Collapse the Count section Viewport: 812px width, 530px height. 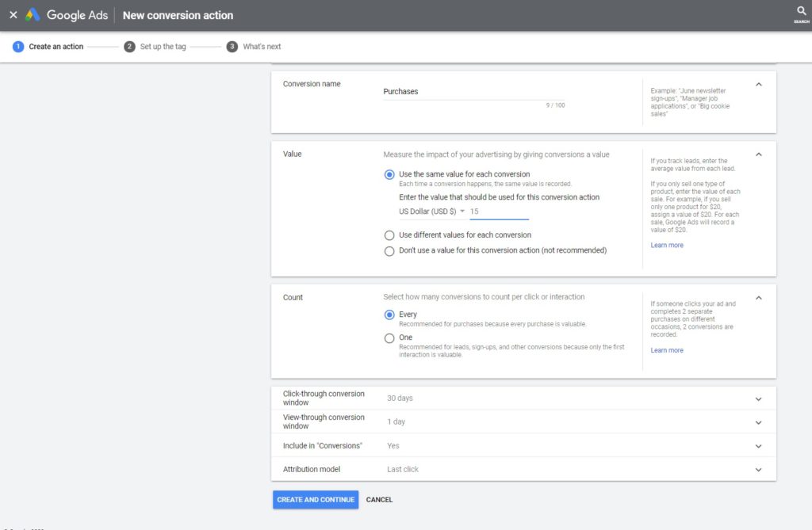758,297
